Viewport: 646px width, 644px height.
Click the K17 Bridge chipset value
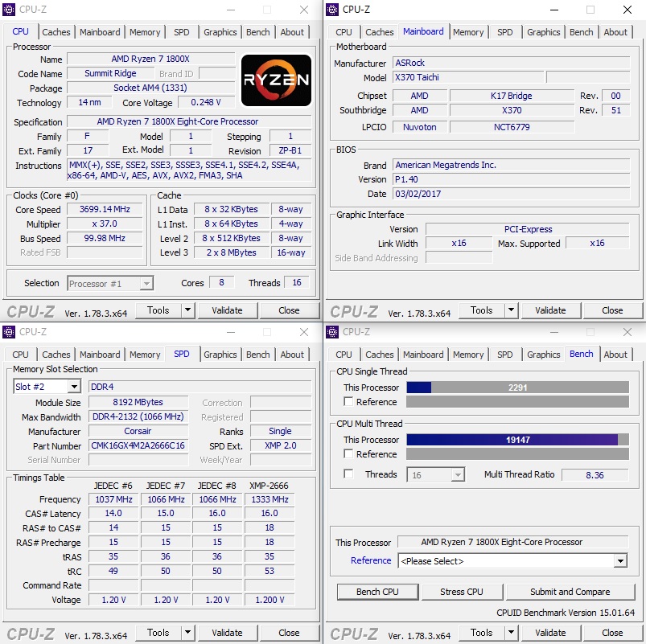[x=512, y=96]
